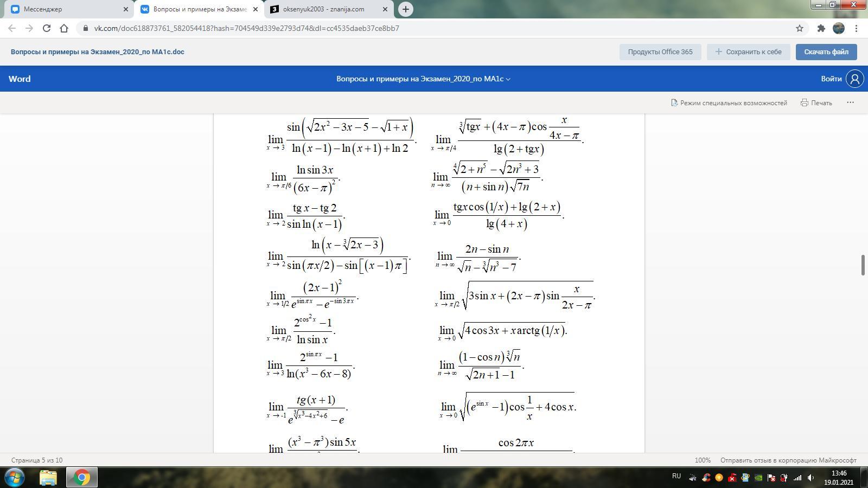Click the limit tg x − tg 2 formula
This screenshot has width=868, height=488.
tap(306, 216)
